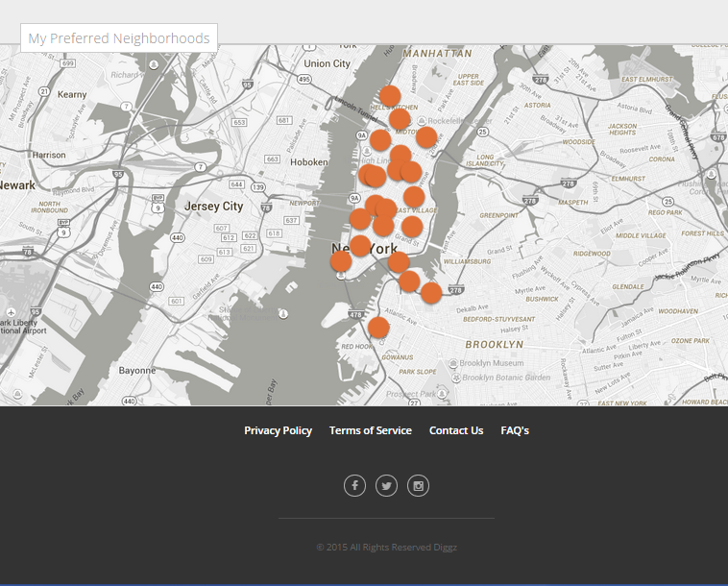
Task: Go to Terms of Service page
Action: 370,430
